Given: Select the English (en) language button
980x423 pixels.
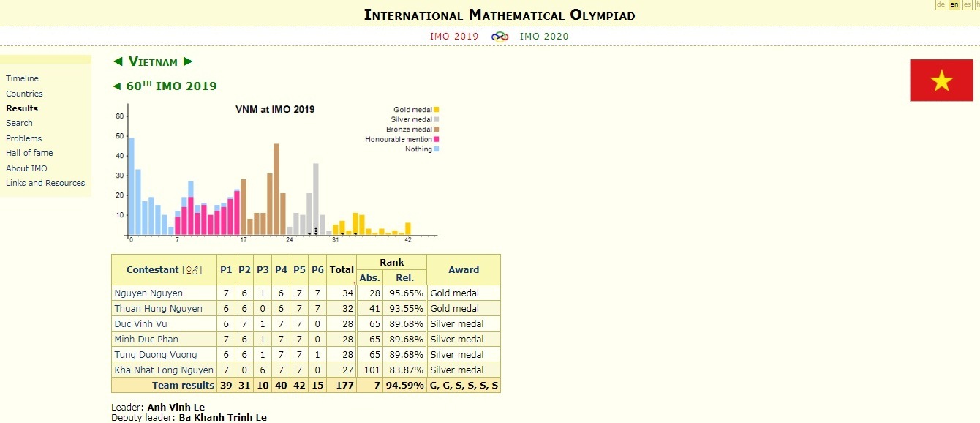Looking at the screenshot, I should point(954,5).
